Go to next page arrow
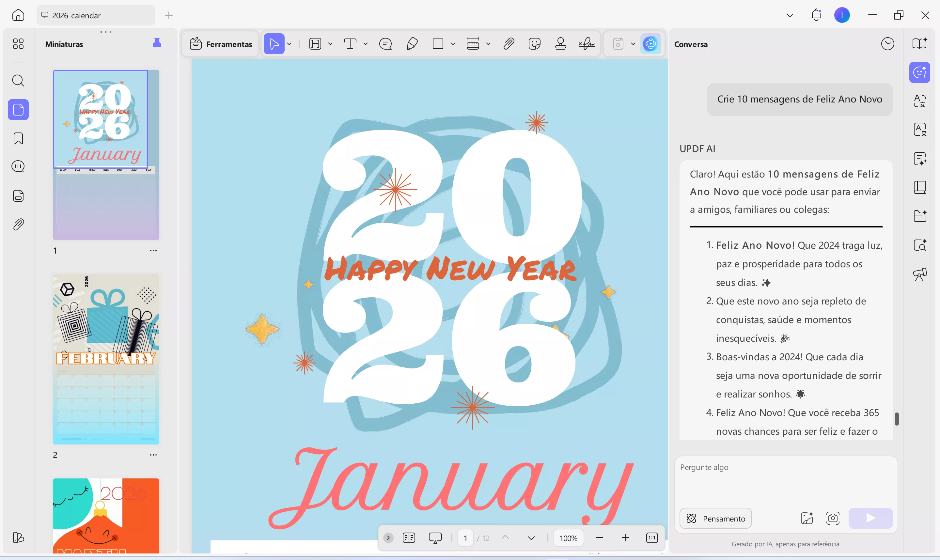This screenshot has width=940, height=560. tap(531, 538)
